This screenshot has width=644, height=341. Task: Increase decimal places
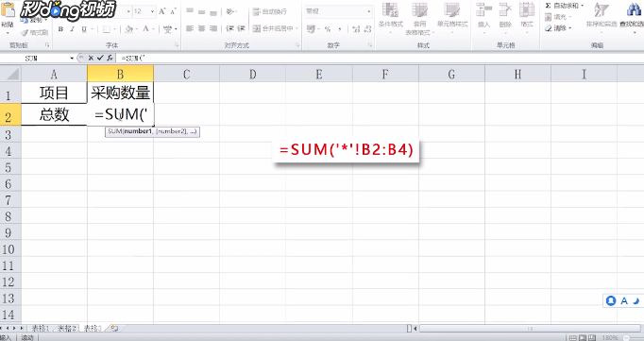356,28
